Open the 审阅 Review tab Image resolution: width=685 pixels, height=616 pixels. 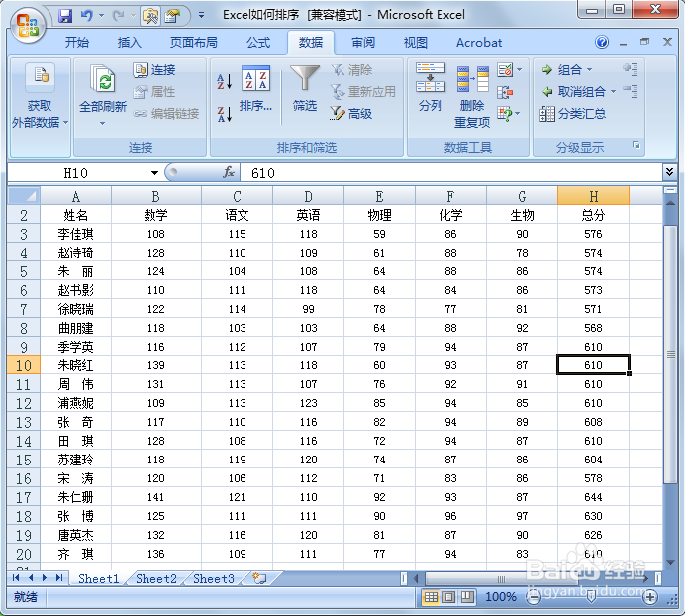pyautogui.click(x=363, y=43)
